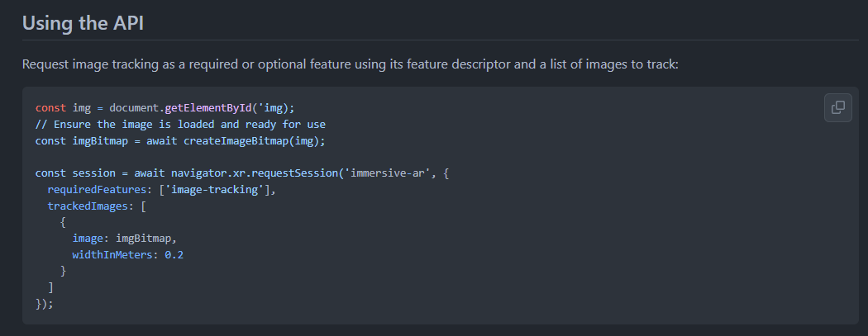Click the "Ensure the image is loaded" comment line

(x=180, y=125)
